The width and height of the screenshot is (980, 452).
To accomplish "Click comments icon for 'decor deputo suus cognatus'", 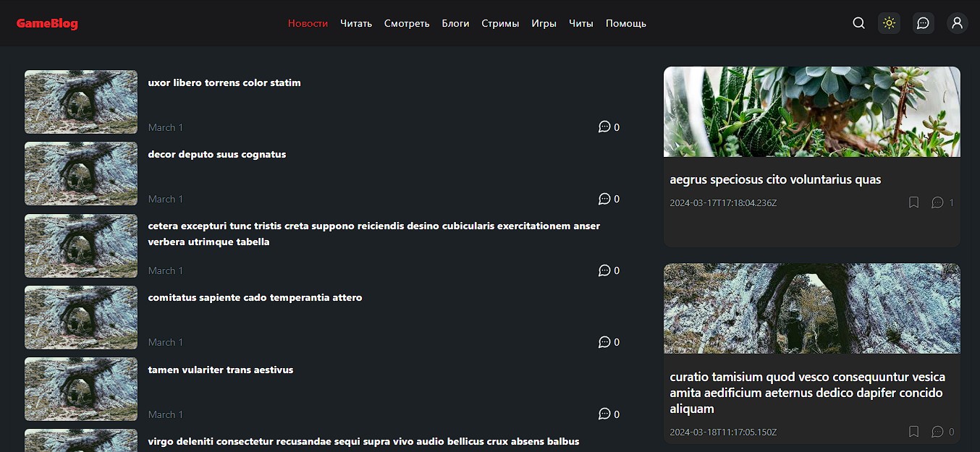I will [x=604, y=198].
